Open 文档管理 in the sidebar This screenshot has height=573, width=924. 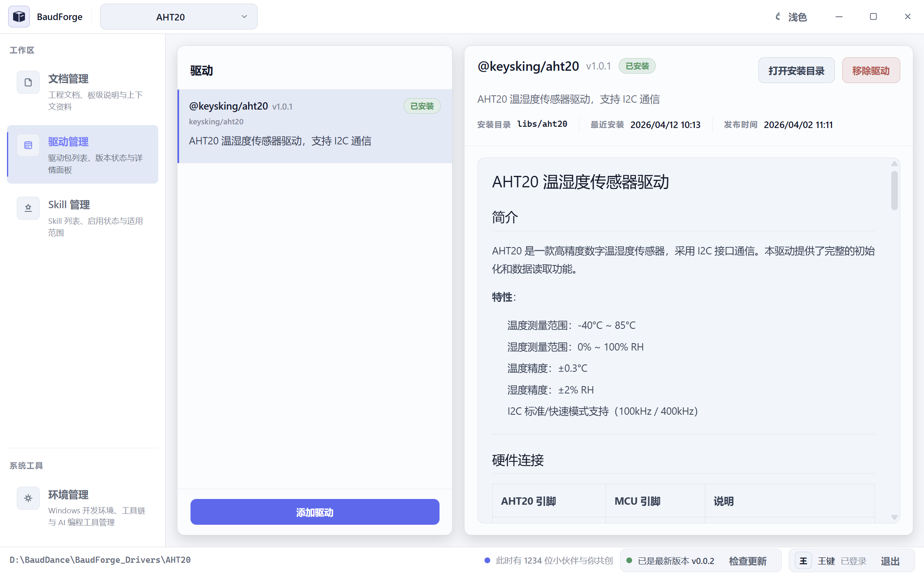83,92
